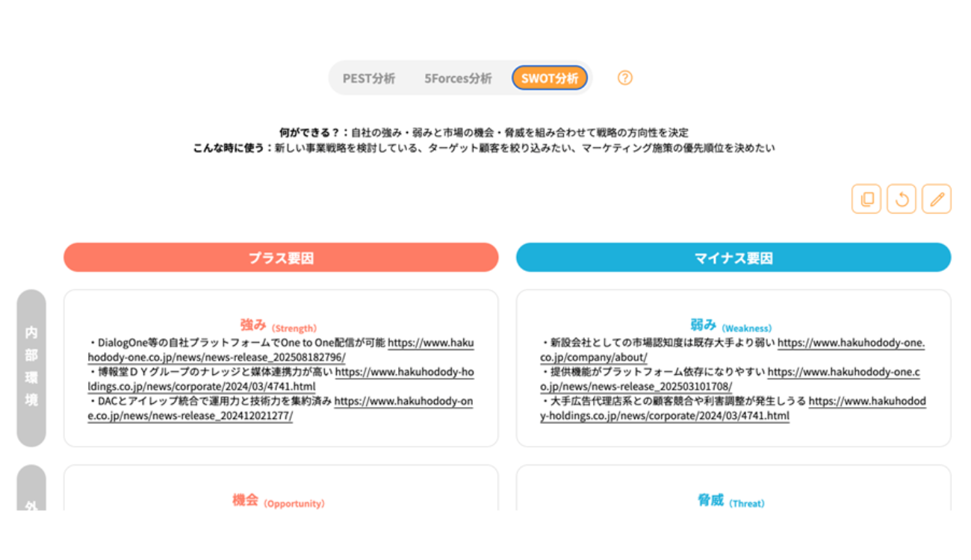This screenshot has height=560, width=971.
Task: Open the help question mark icon
Action: 625,78
